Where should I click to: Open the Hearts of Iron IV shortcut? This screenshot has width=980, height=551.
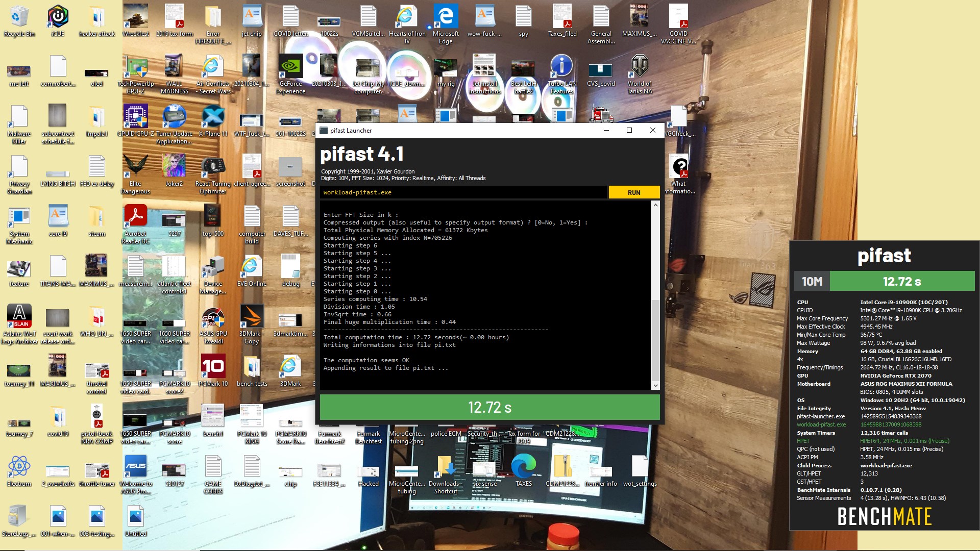407,24
